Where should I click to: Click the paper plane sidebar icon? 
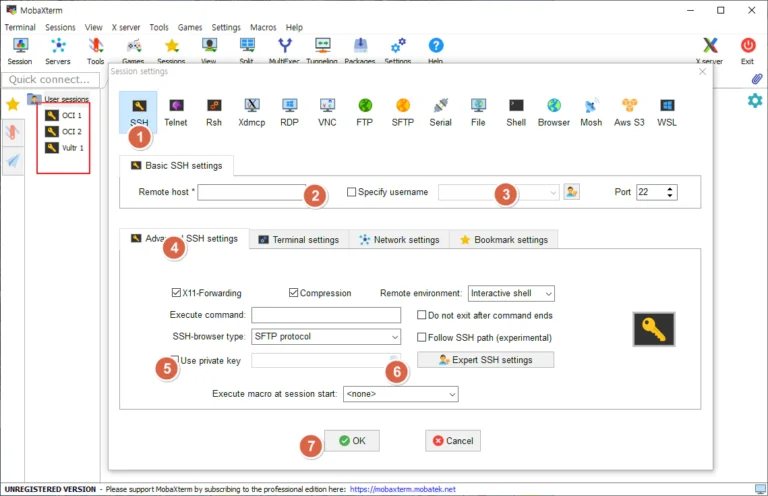pyautogui.click(x=13, y=161)
